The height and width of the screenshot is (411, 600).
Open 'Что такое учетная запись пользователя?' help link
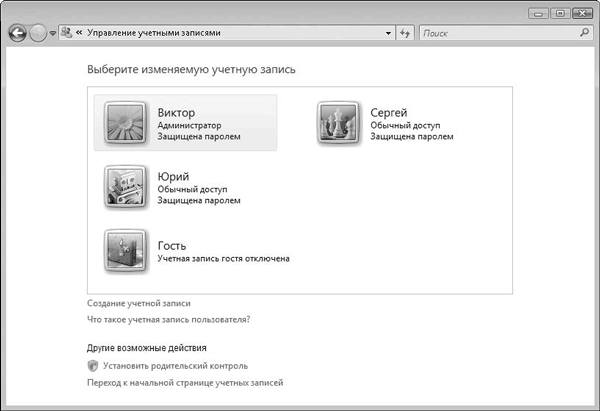click(168, 319)
